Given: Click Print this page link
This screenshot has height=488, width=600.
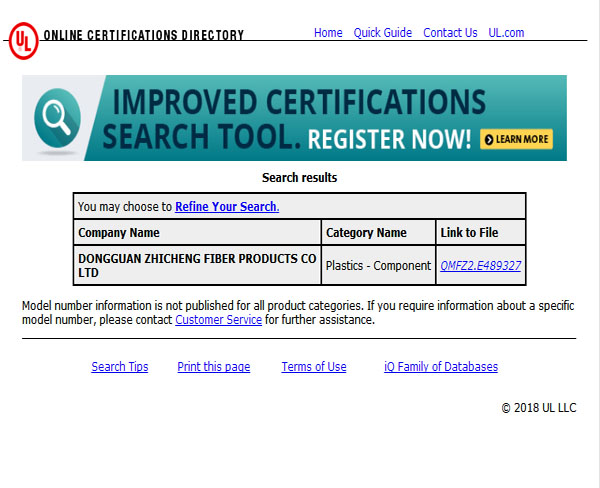Looking at the screenshot, I should tap(214, 367).
